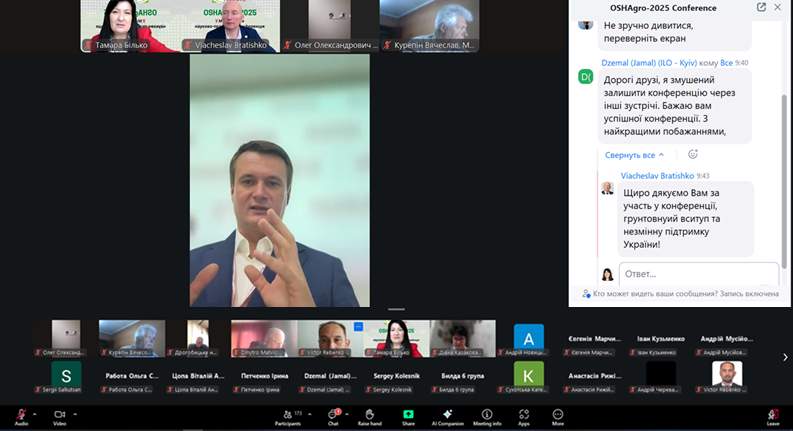Select the main active speaker video
Screen dimensions: 793x431
pos(280,181)
